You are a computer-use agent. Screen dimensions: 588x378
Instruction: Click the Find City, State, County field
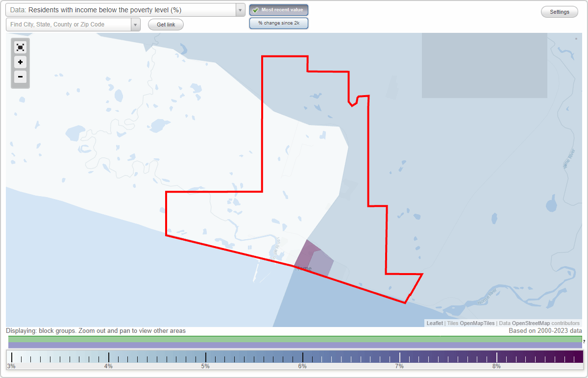(69, 25)
